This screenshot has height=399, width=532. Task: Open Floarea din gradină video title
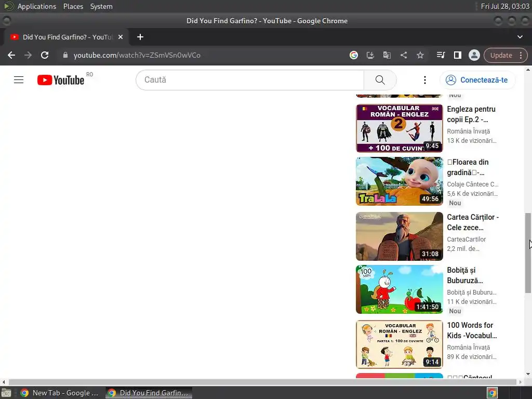coord(468,167)
